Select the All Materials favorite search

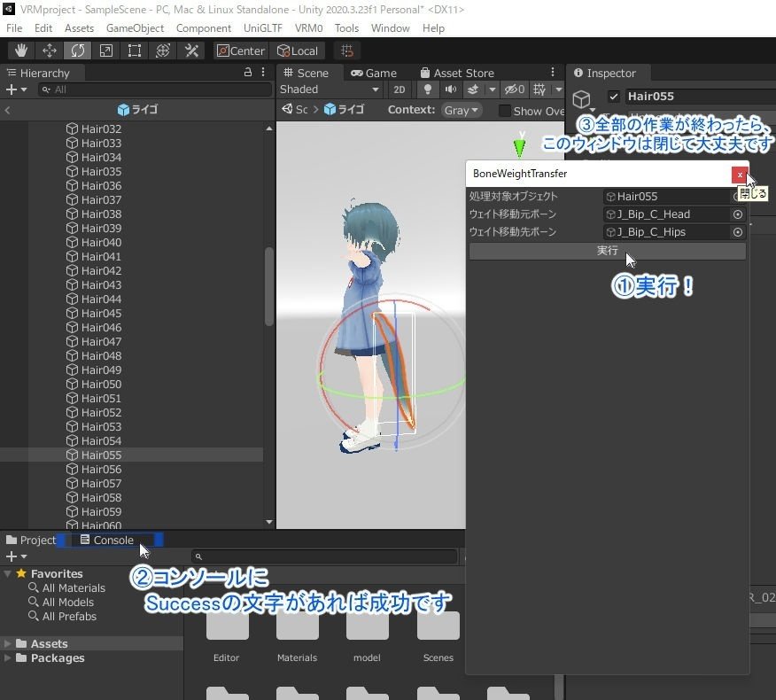pos(66,588)
